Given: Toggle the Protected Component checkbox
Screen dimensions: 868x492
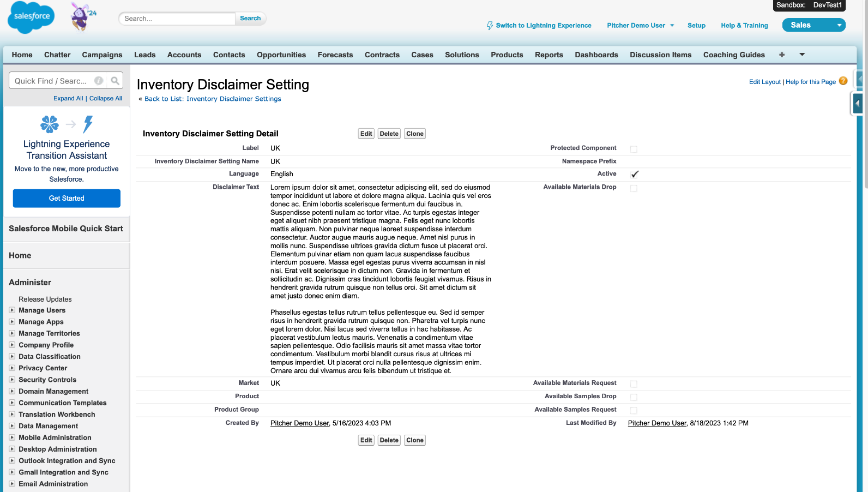Looking at the screenshot, I should coord(634,149).
